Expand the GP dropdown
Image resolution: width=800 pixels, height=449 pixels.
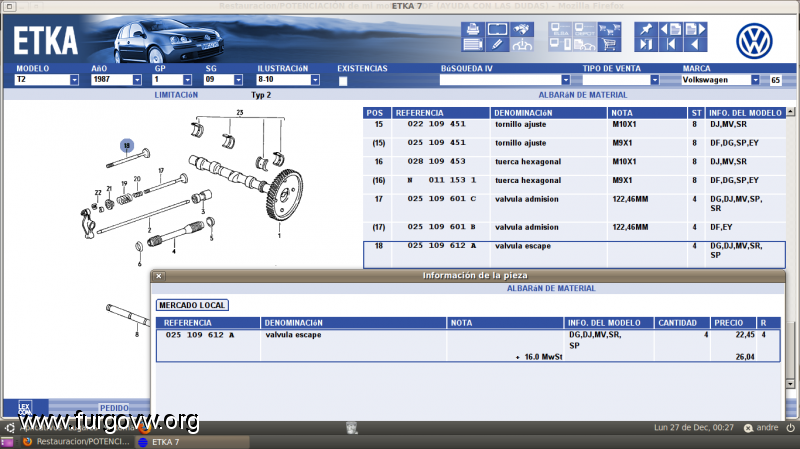187,80
